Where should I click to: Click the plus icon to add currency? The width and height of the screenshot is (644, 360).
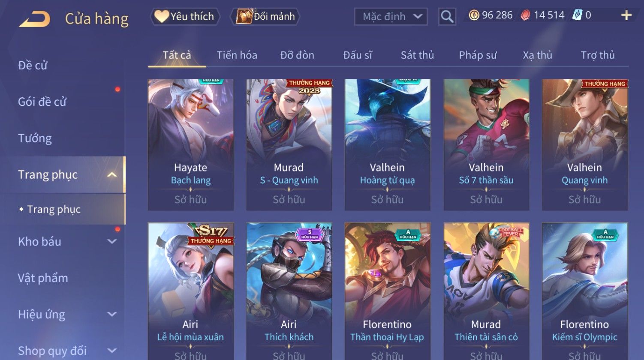click(626, 15)
